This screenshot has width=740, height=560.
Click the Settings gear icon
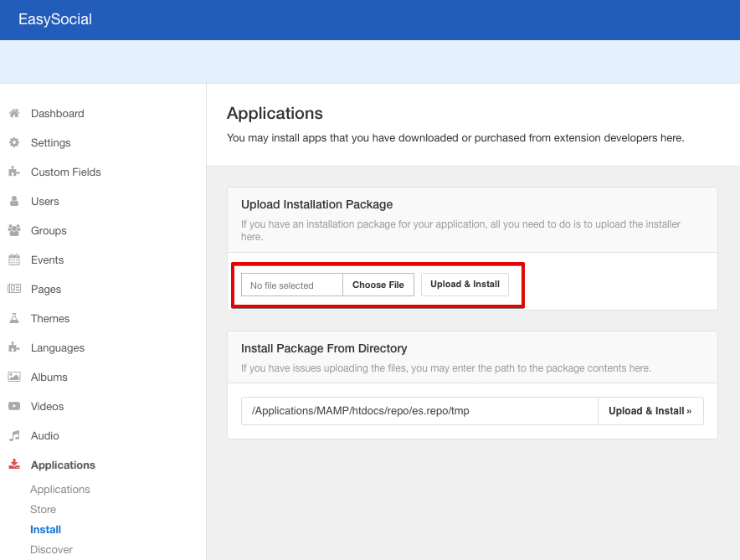(14, 142)
